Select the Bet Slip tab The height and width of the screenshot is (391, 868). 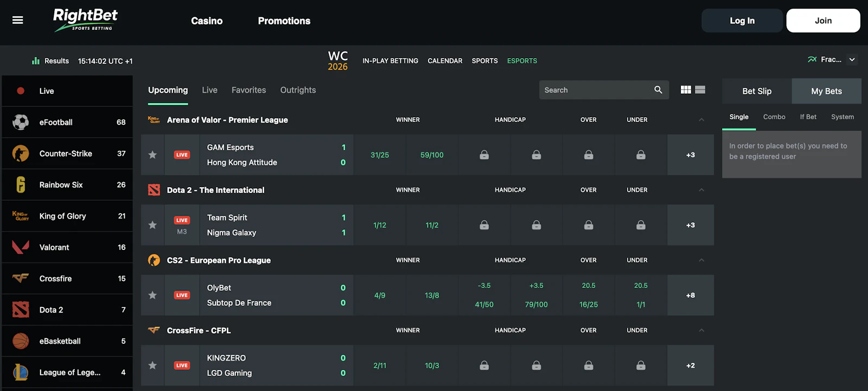click(757, 91)
